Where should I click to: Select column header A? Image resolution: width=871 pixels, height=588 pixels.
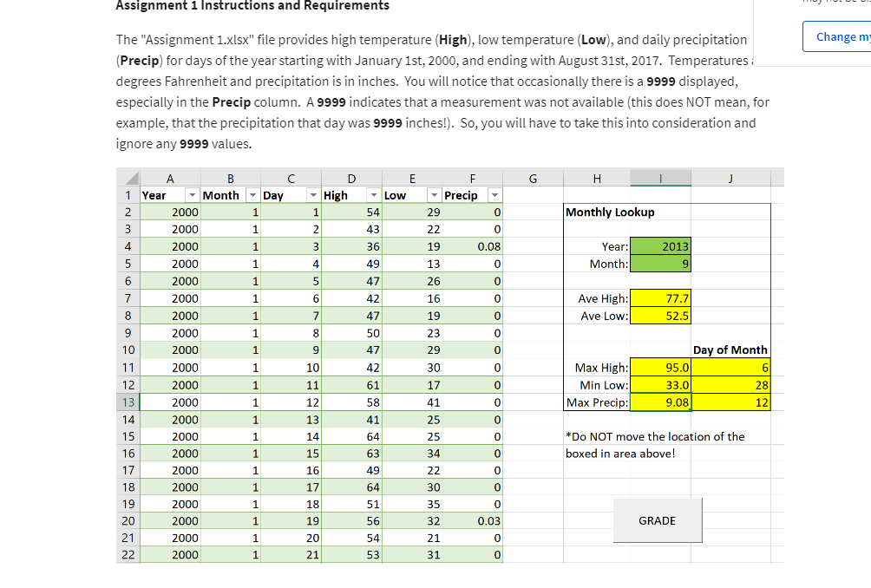click(170, 177)
